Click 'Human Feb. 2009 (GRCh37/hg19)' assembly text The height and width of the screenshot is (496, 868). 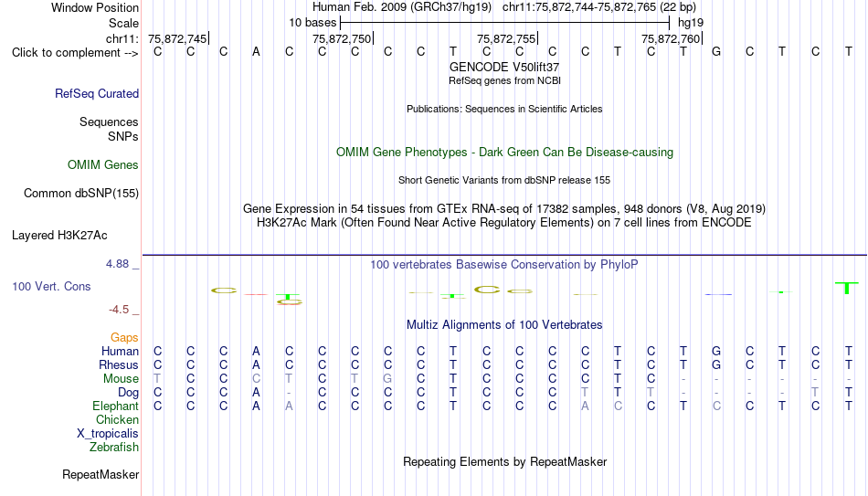point(402,7)
